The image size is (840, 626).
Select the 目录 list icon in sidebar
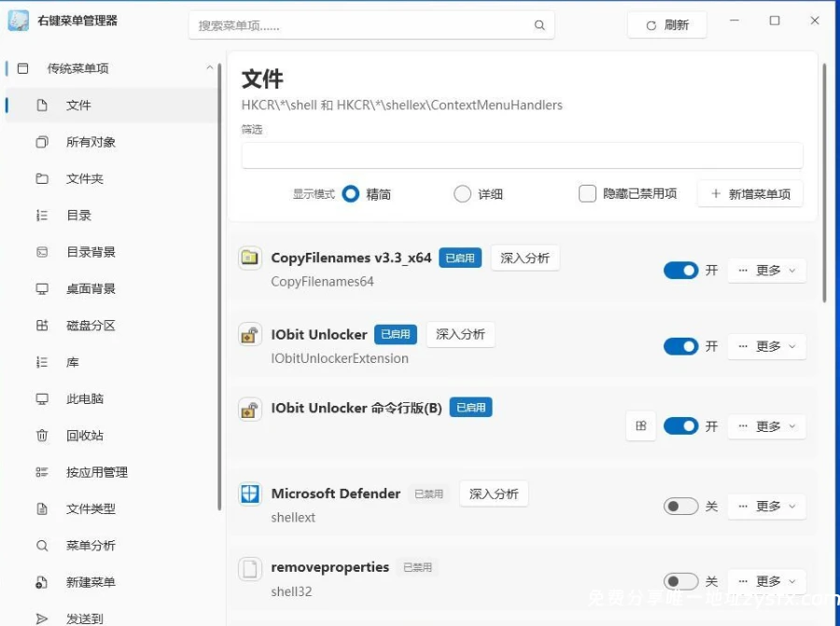(42, 216)
